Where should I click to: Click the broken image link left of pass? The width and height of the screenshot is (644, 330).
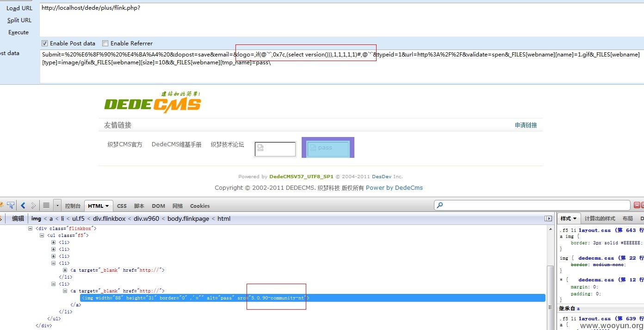pos(275,149)
